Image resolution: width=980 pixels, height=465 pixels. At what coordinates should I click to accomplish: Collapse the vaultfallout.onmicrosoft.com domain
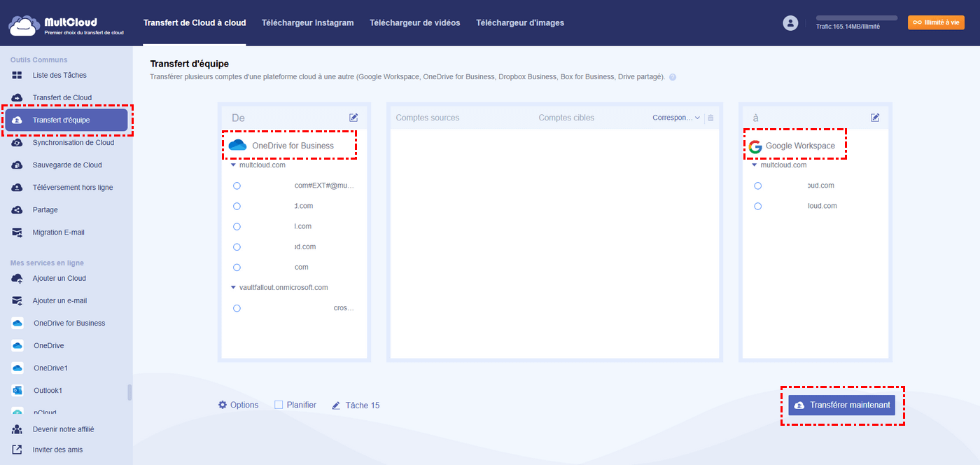[233, 287]
